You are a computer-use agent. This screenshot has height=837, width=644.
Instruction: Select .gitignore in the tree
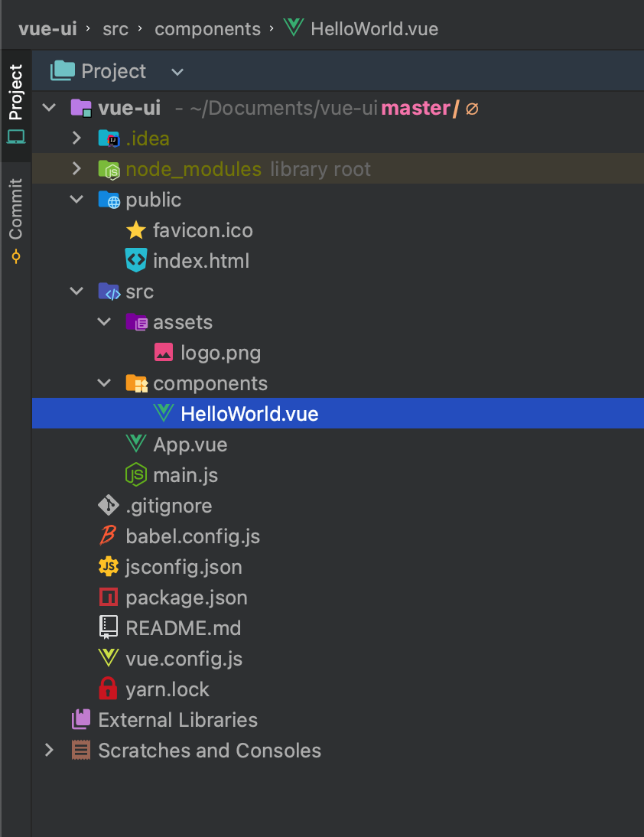pos(168,506)
